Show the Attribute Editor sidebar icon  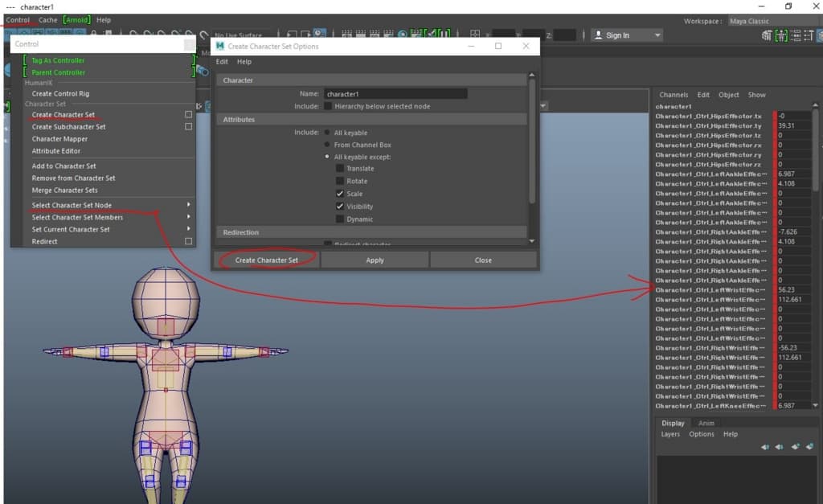793,35
